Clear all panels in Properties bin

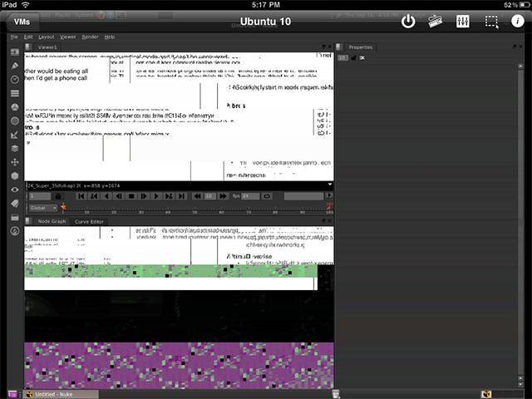coord(362,58)
